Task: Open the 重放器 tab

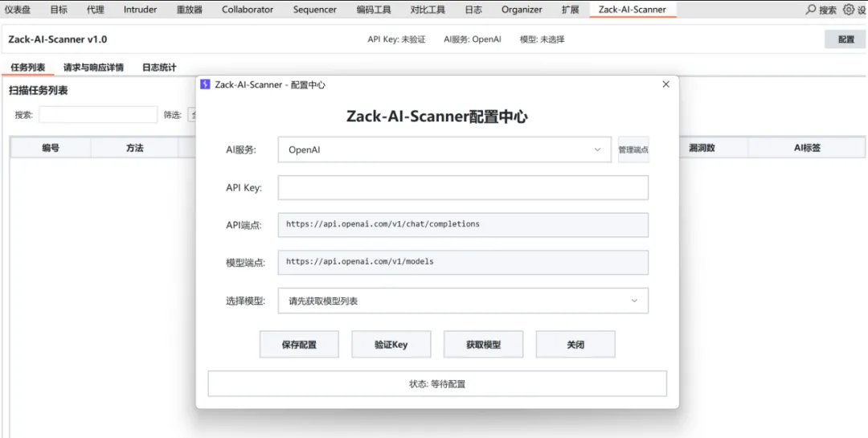Action: 190,10
